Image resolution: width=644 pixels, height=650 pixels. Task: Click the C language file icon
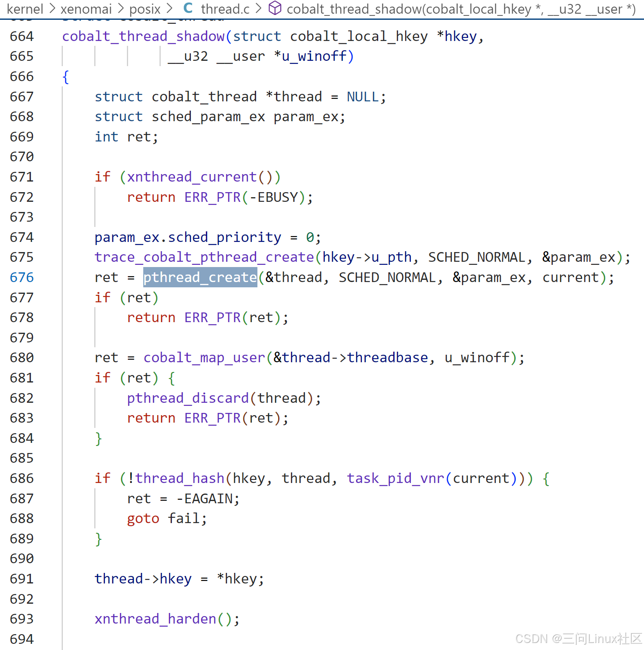click(188, 8)
